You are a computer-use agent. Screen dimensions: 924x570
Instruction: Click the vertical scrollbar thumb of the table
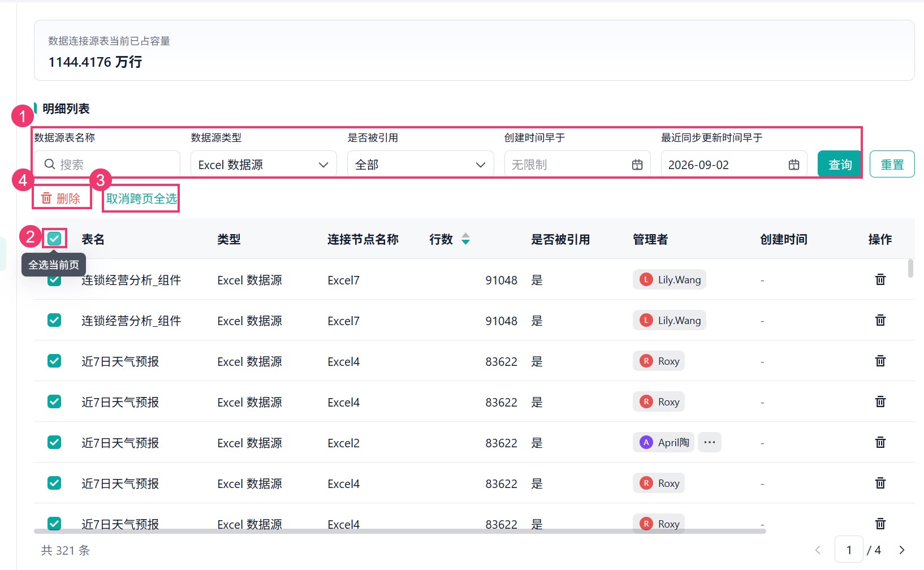[910, 269]
